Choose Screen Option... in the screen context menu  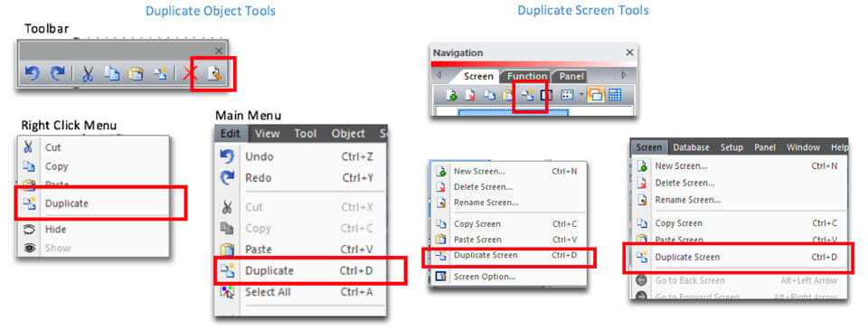[509, 277]
